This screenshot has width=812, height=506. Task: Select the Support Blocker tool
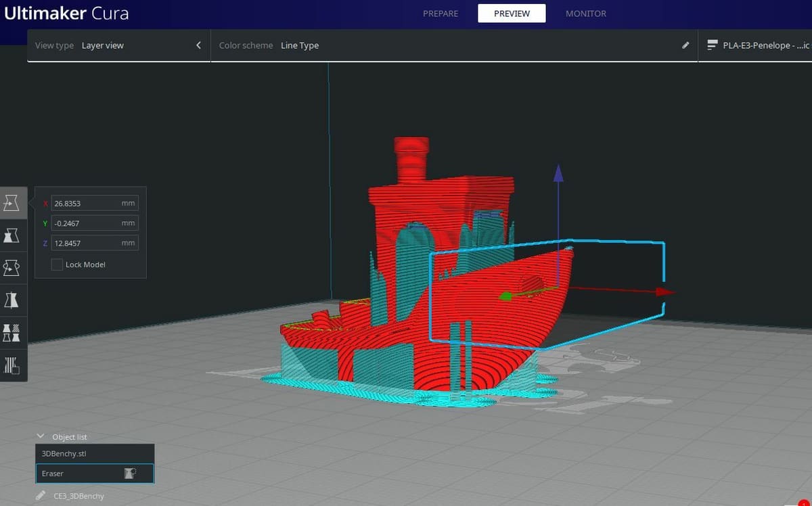(x=12, y=365)
